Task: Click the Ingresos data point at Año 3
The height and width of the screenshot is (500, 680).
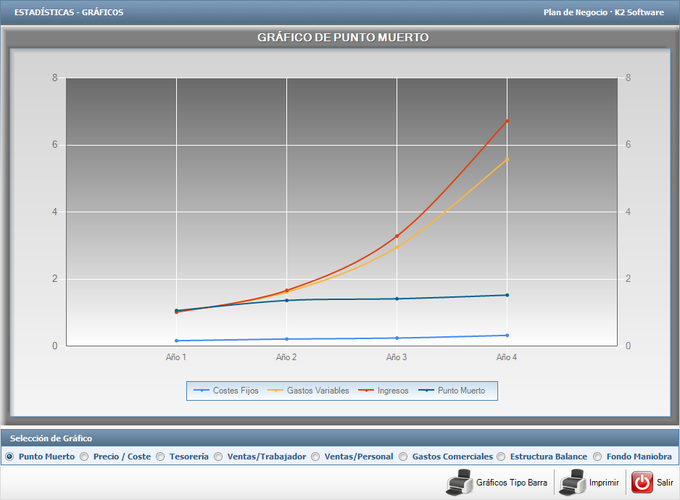Action: coord(397,236)
